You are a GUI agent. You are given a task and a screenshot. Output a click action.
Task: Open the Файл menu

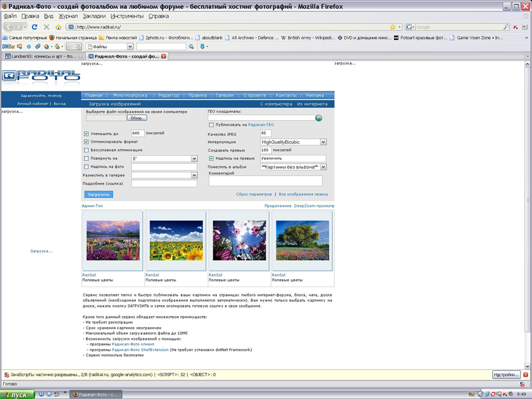(10, 16)
